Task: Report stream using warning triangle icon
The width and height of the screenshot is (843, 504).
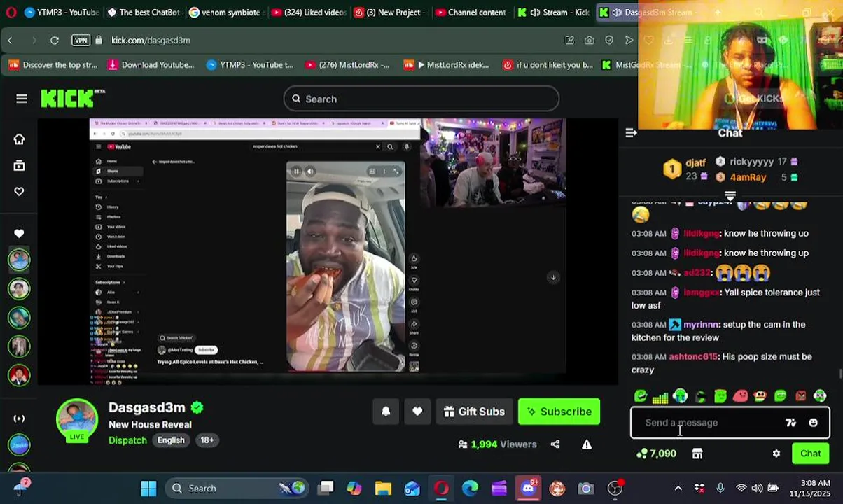Action: click(x=587, y=444)
